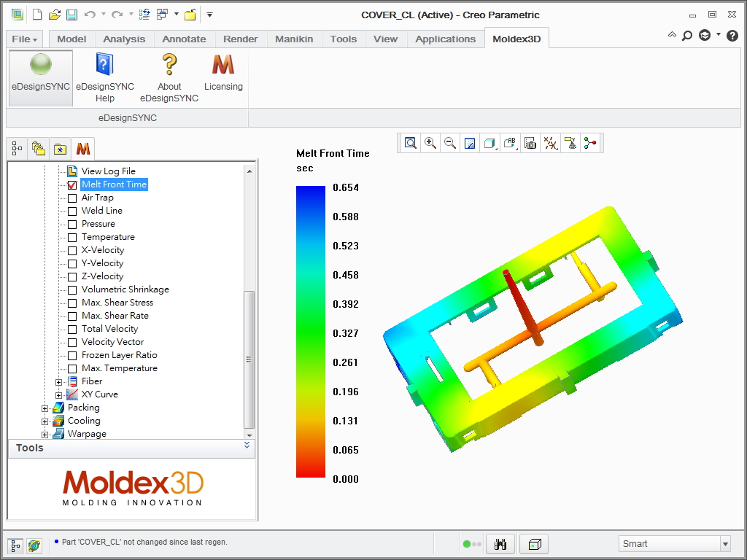Open the Annotate ribbon tab
The image size is (747, 560).
(184, 39)
